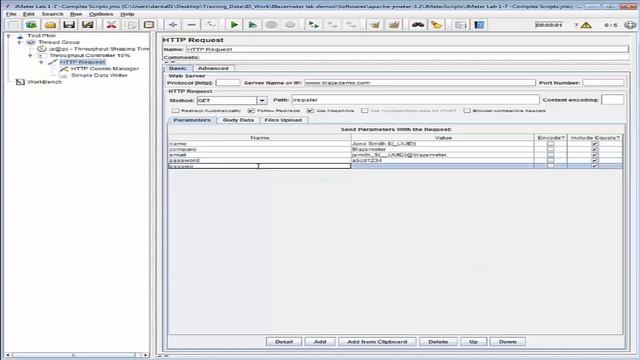
Task: Open the Edit menu
Action: [29, 14]
